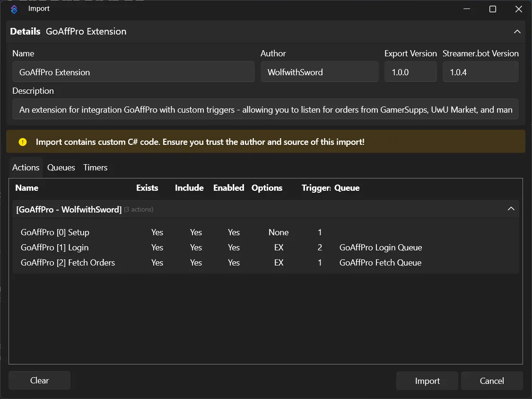The height and width of the screenshot is (399, 532).
Task: Click the Enabled Yes for Fetch Orders row
Action: [x=234, y=263]
